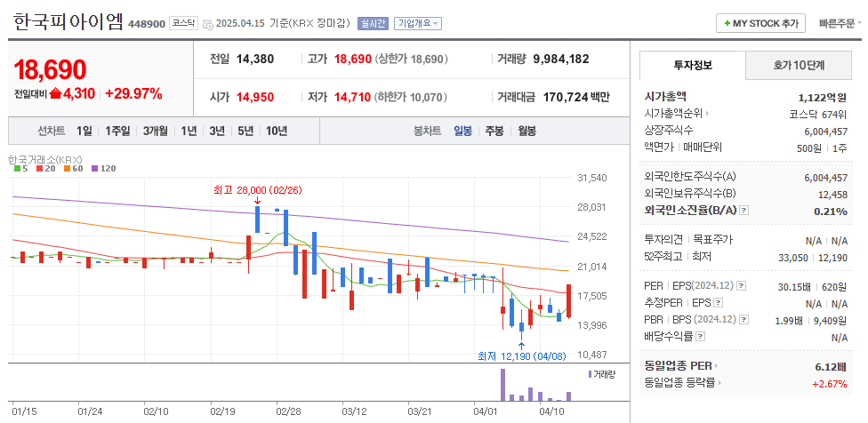
Task: Click the 거래대금 value 170,724
Action: click(x=566, y=98)
